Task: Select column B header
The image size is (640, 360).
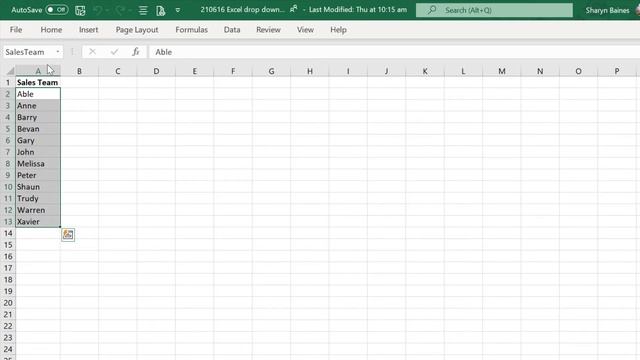Action: [x=79, y=71]
